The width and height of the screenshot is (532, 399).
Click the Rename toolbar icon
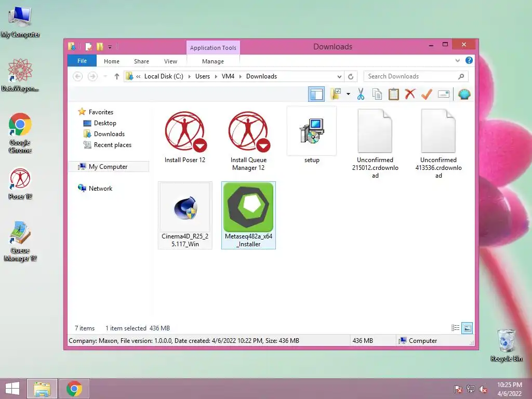click(444, 94)
